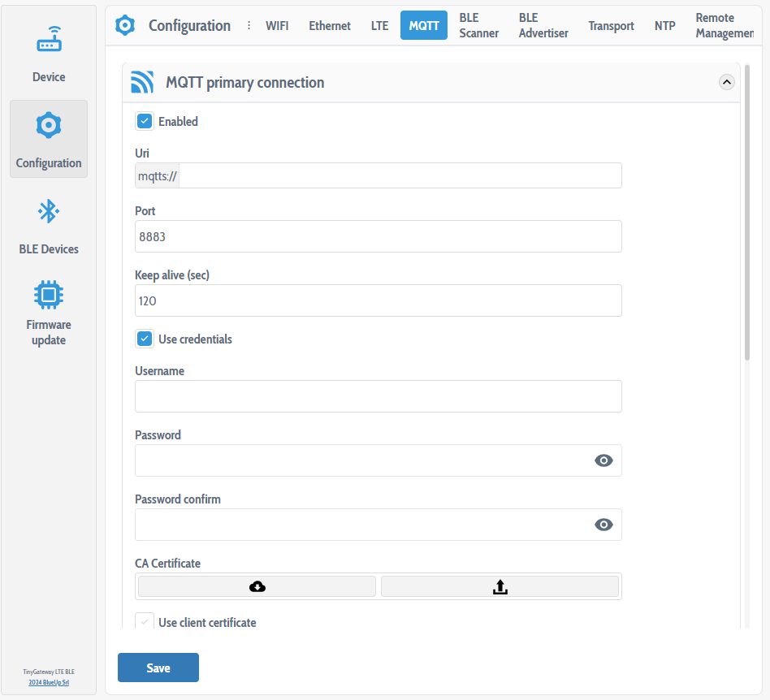
Task: Disable the Enabled checkbox
Action: click(x=144, y=120)
